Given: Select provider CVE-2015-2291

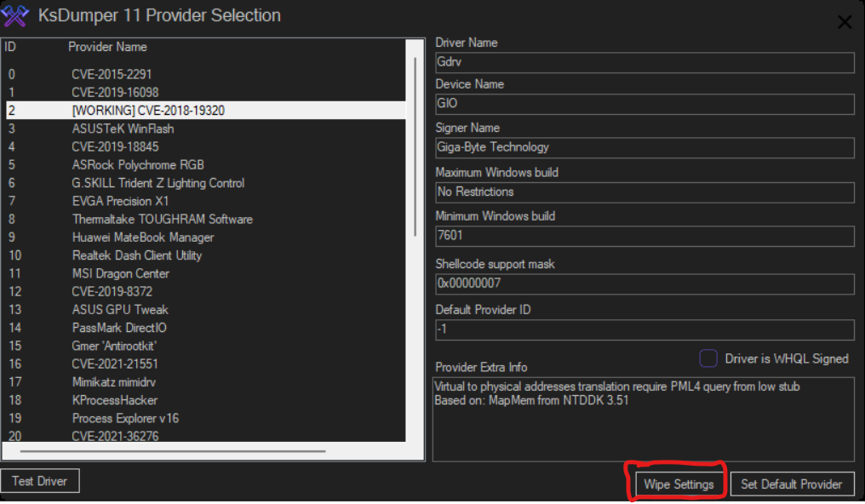Looking at the screenshot, I should coord(206,74).
